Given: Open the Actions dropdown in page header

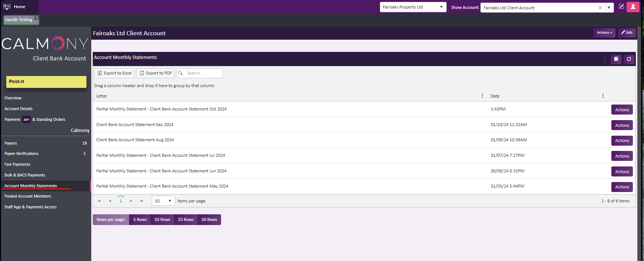Looking at the screenshot, I should click(x=604, y=33).
